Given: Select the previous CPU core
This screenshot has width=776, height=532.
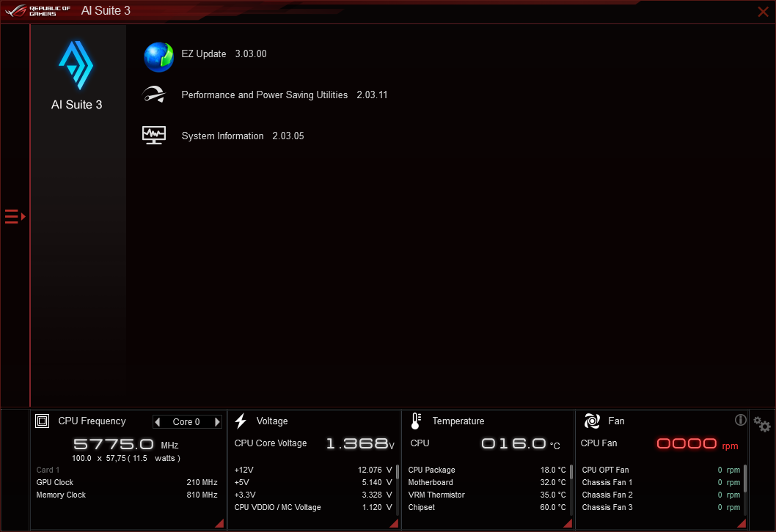Looking at the screenshot, I should (x=158, y=421).
